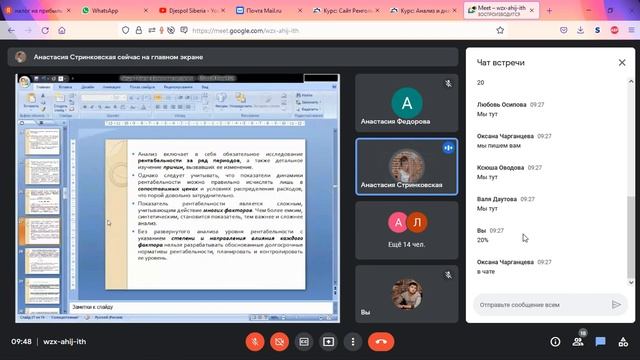The image size is (640, 360).
Task: Click Любовь Осипова chat message 'Мы тут'
Action: click(x=487, y=114)
